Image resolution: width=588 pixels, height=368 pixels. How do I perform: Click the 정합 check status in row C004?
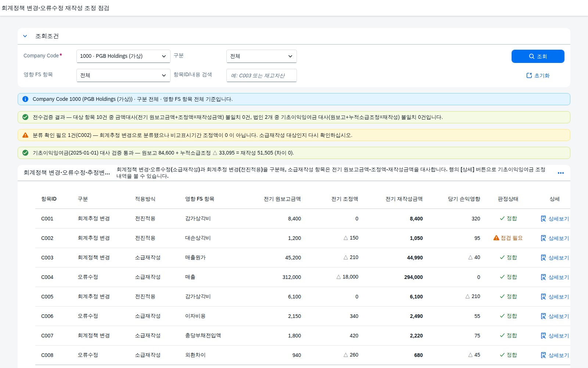508,277
